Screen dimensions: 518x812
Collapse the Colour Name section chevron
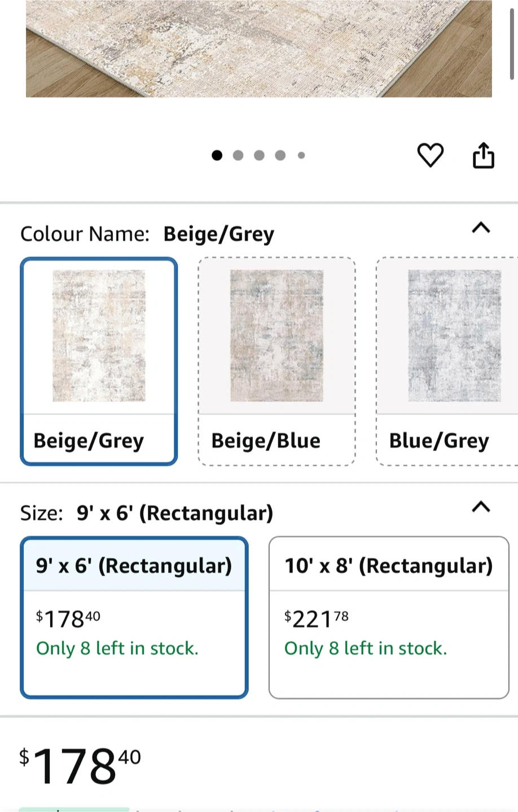(481, 228)
